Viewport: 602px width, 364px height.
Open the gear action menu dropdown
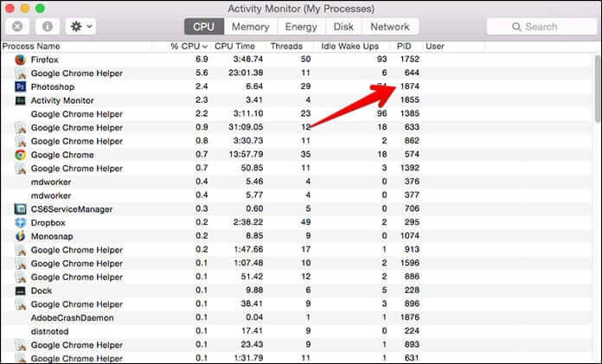(x=80, y=27)
